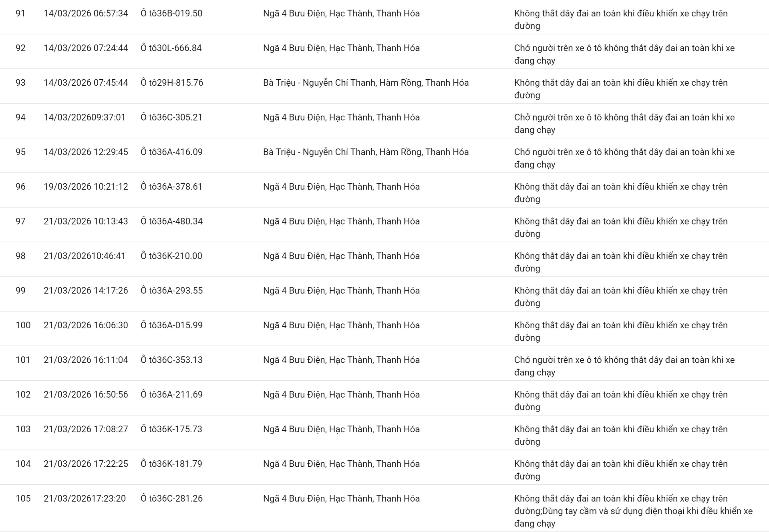Viewport: 769px width, 532px height.
Task: Select plate Ô tô36K-175.73
Action: pos(171,429)
